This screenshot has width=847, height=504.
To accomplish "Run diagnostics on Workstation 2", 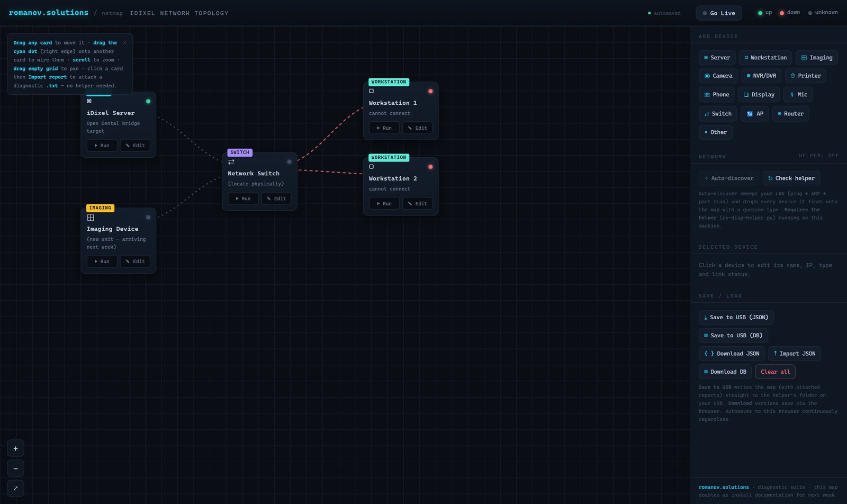I will pos(384,204).
